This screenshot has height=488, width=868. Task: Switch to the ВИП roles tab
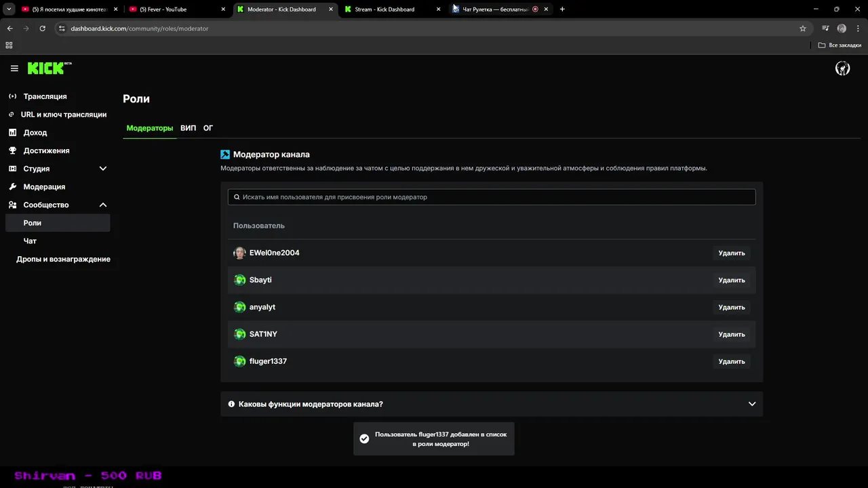188,128
